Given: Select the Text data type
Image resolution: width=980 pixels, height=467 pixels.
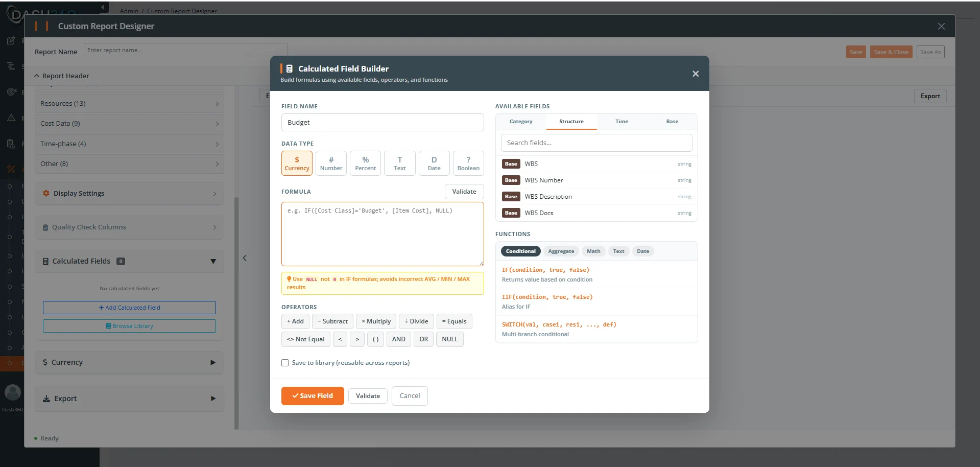Looking at the screenshot, I should 399,164.
